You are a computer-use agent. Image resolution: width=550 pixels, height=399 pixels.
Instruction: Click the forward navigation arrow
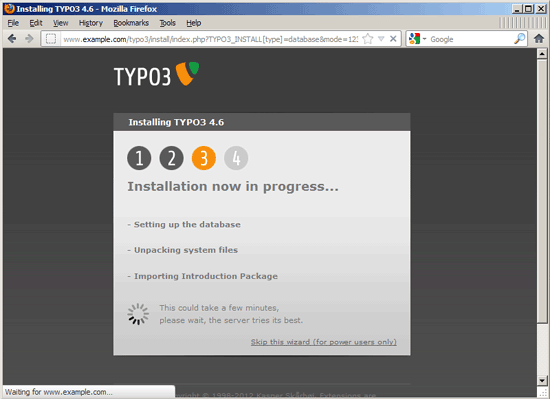pyautogui.click(x=29, y=39)
